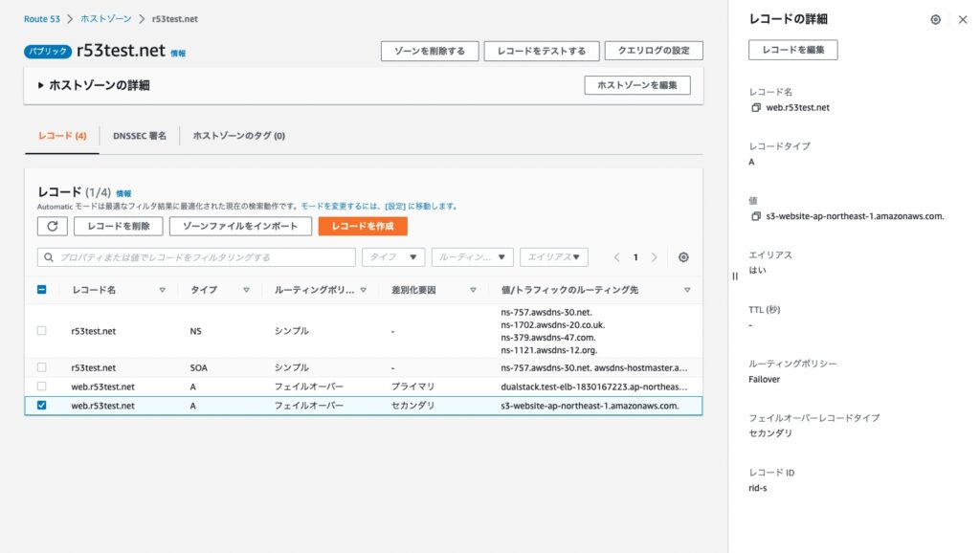Go to Route 53 breadcrumb
Image resolution: width=980 pixels, height=553 pixels.
pos(42,19)
